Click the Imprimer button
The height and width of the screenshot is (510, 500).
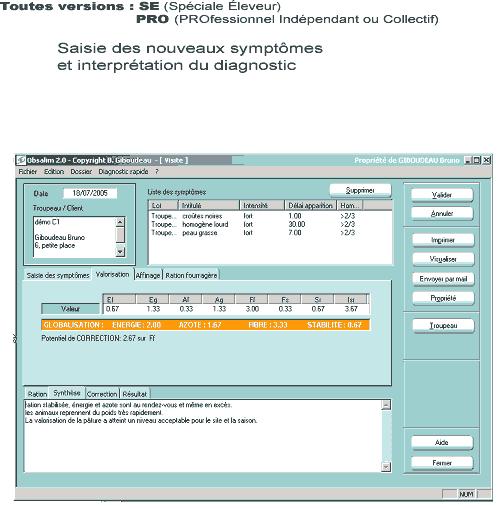pos(443,240)
